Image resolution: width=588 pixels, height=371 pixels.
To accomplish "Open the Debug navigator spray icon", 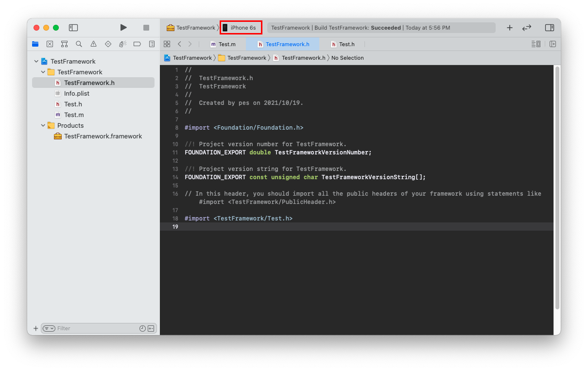I will point(122,44).
